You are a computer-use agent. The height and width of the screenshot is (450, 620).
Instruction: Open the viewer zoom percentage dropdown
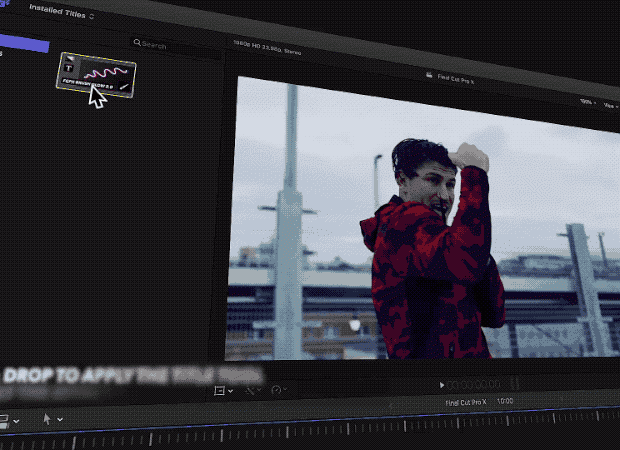pos(588,102)
